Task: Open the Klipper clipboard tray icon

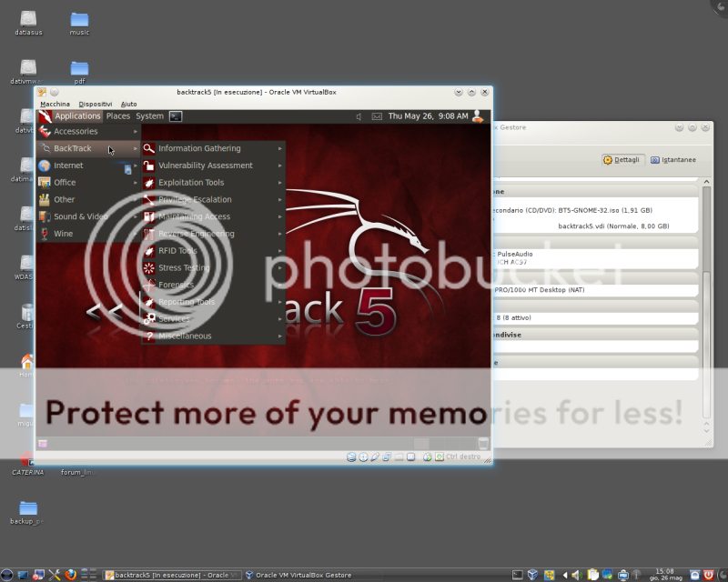Action: (x=593, y=576)
